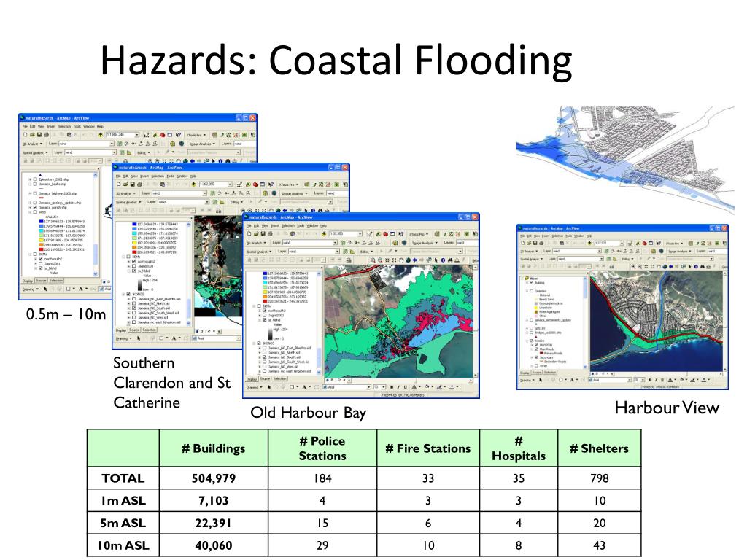Toggle northsouth2 layer checkbox in Old Harbour Bay window

(264, 311)
